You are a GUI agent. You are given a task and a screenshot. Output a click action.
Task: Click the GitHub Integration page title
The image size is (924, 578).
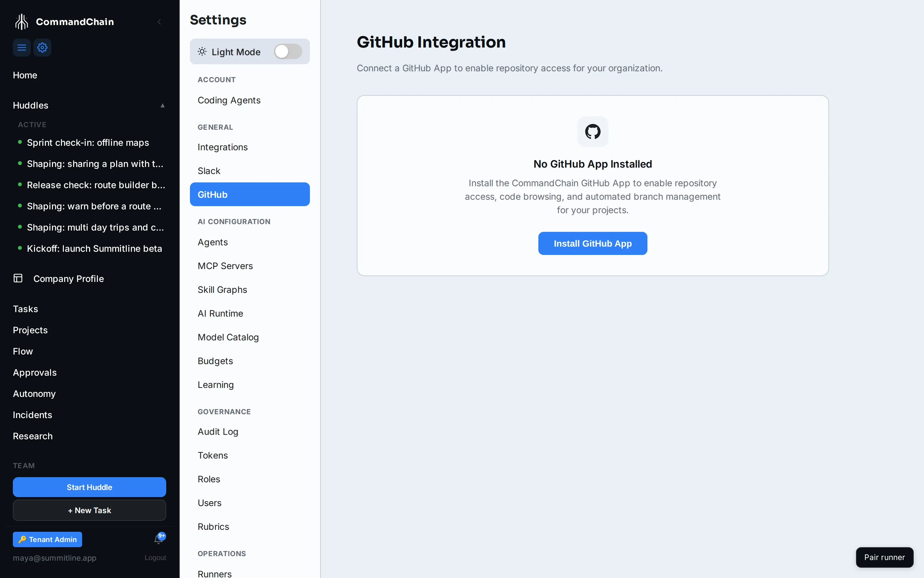click(431, 42)
